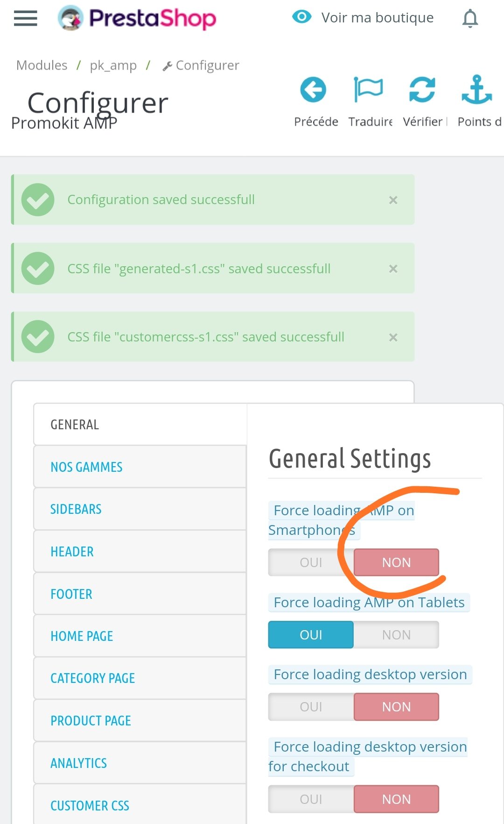This screenshot has width=504, height=824.
Task: Click the PrestaShop logo
Action: click(x=137, y=18)
